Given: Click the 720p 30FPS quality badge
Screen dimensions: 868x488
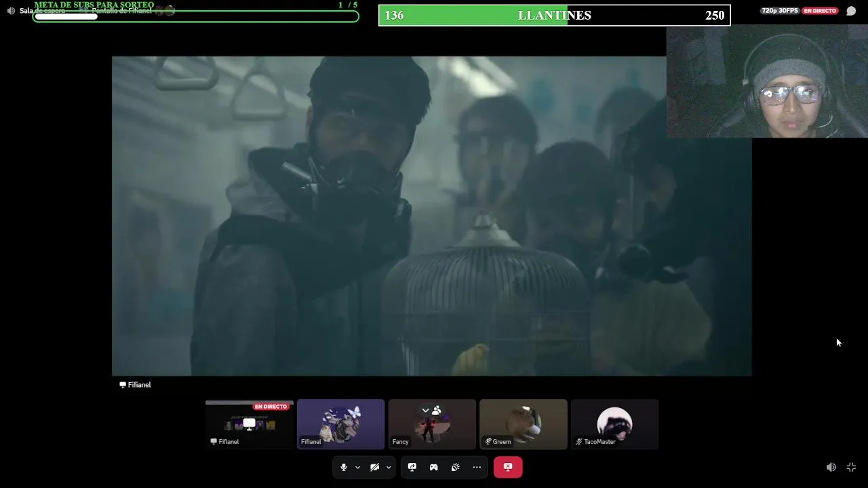Looking at the screenshot, I should (x=780, y=11).
